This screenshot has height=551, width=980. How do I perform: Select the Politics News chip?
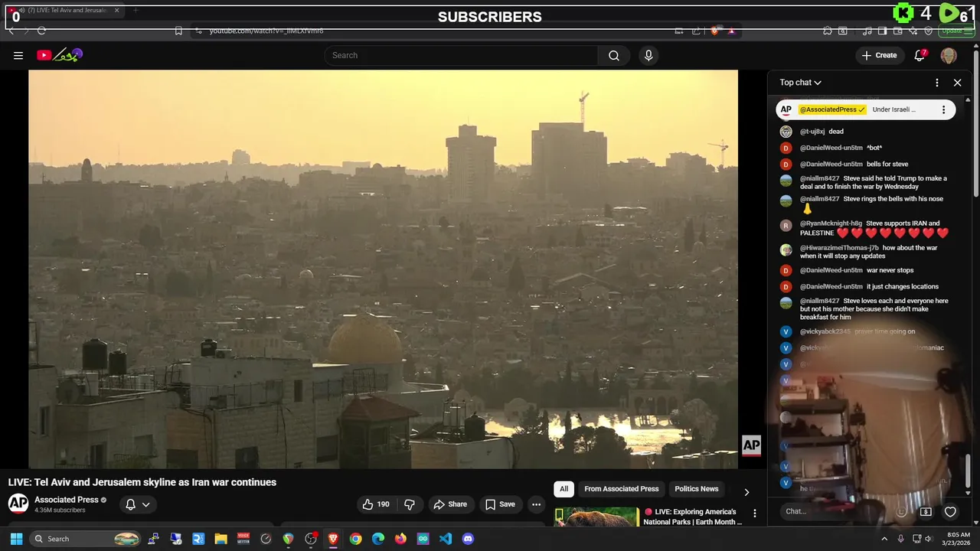tap(696, 489)
